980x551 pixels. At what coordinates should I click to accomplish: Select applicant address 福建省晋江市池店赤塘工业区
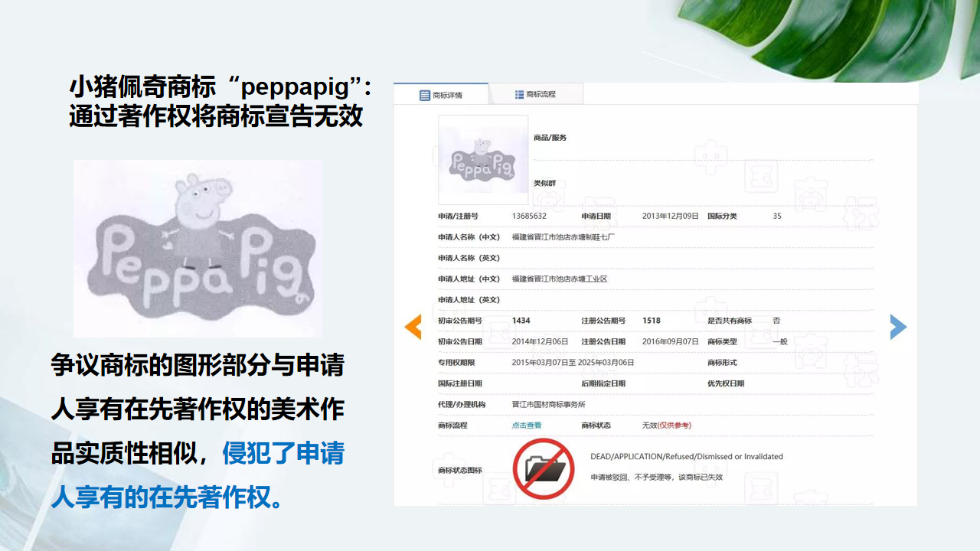[x=560, y=279]
